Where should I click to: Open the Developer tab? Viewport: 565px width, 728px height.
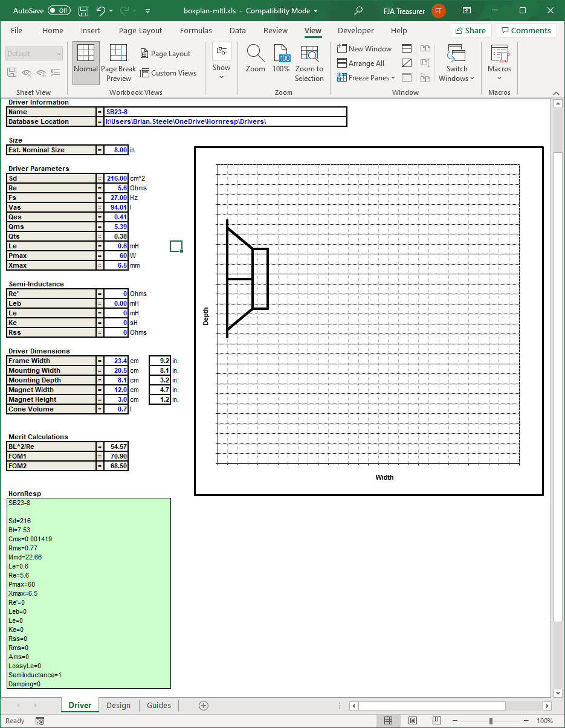coord(356,30)
